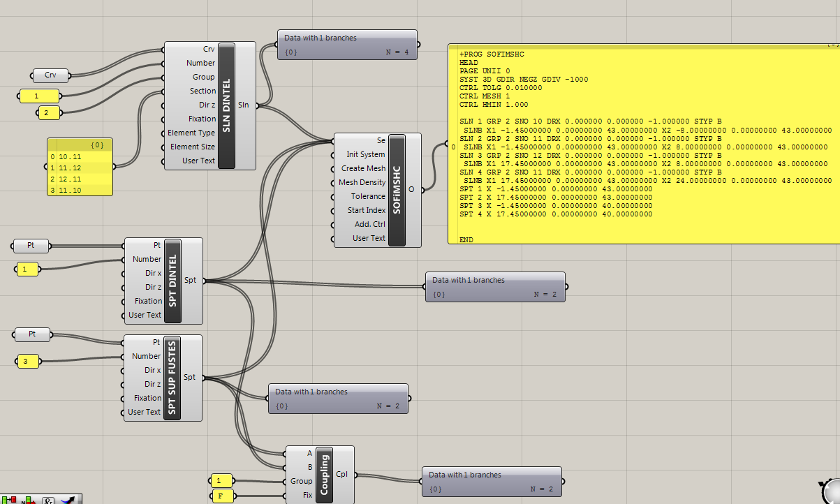
Task: Click the Start Index input of SOFiMSHC
Action: coord(367,210)
